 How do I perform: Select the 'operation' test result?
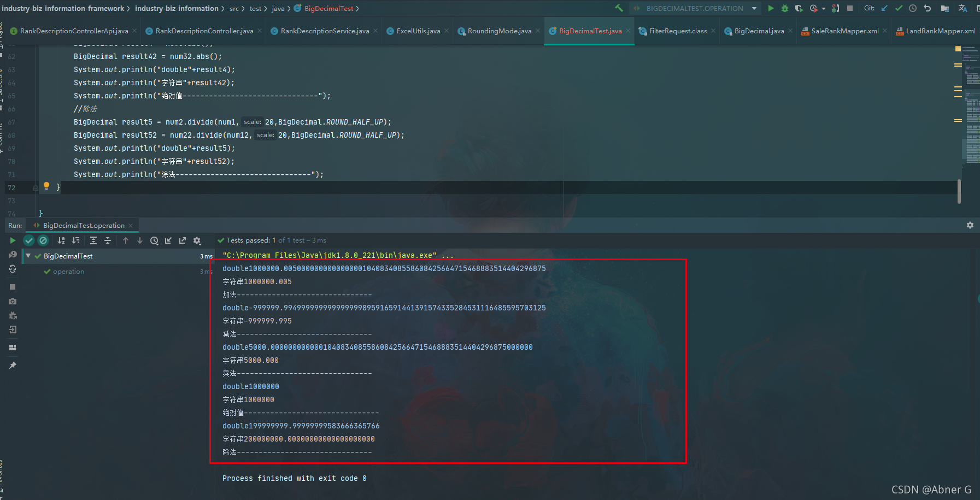pos(68,272)
